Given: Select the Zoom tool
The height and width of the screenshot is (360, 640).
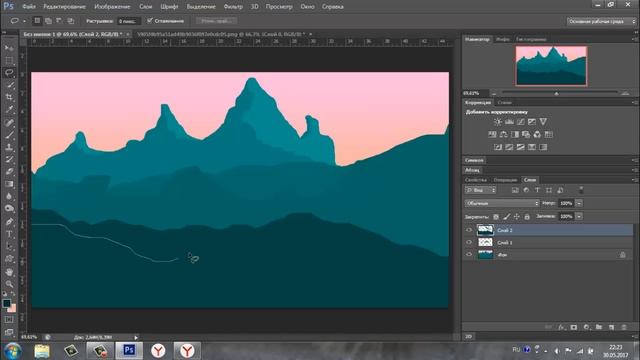Looking at the screenshot, I should point(9,284).
